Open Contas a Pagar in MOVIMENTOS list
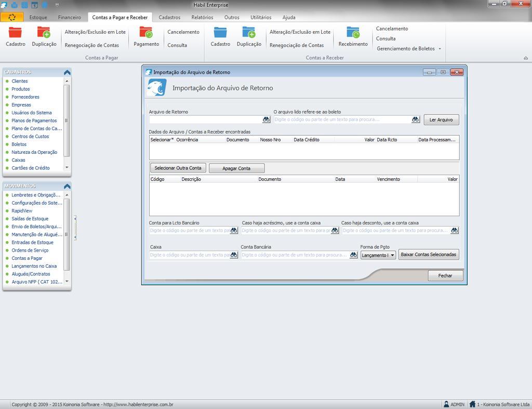 (x=27, y=258)
